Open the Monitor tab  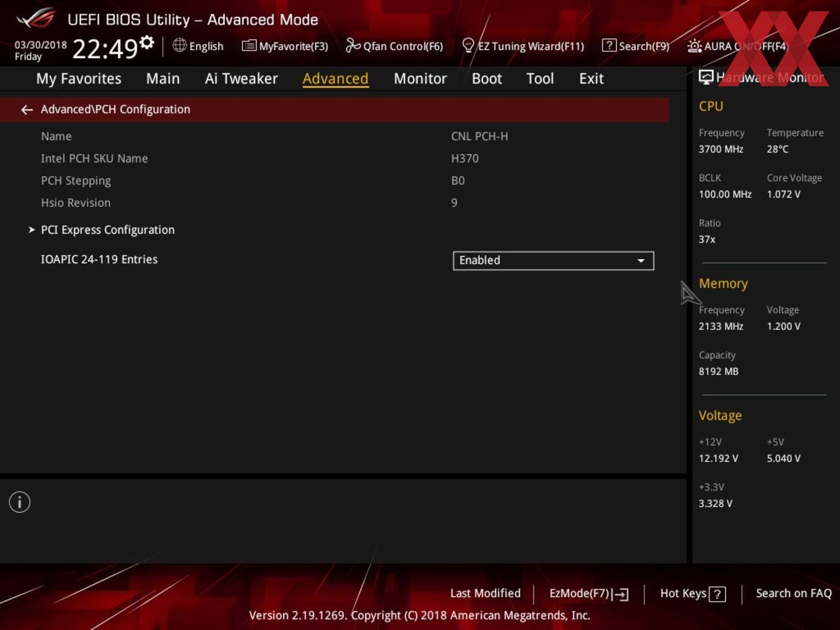(x=420, y=78)
